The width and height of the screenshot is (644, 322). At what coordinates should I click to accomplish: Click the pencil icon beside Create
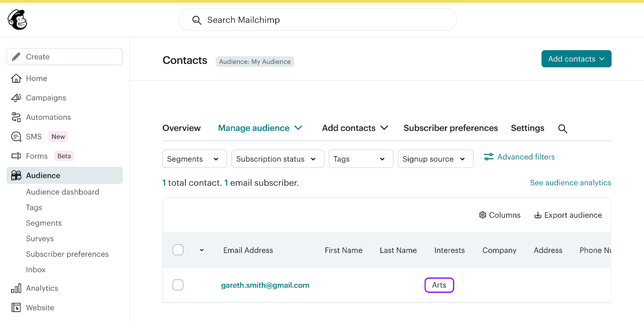16,57
